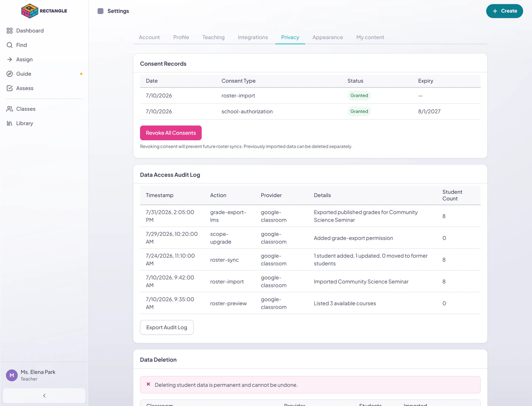The width and height of the screenshot is (532, 406).
Task: Click the Granted badge for roster-import
Action: click(x=359, y=96)
